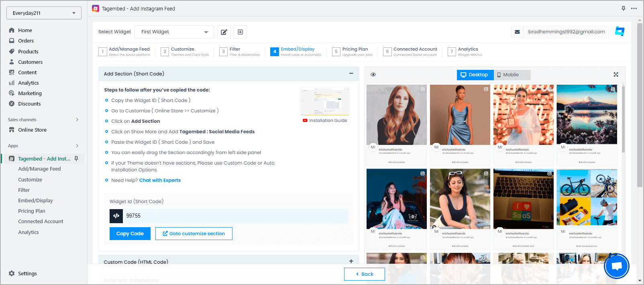Open Add/Manage Feed submenu under Tagembed
The image size is (644, 285).
click(39, 169)
